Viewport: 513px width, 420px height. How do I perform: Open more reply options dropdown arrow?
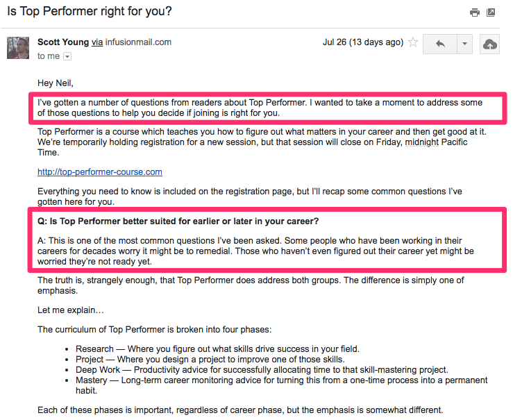tap(464, 44)
